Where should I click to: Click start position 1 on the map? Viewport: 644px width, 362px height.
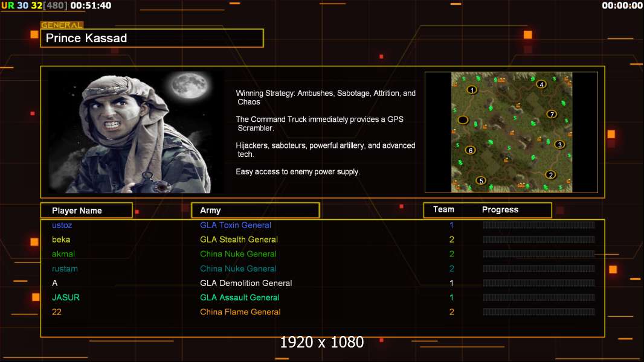[x=472, y=90]
